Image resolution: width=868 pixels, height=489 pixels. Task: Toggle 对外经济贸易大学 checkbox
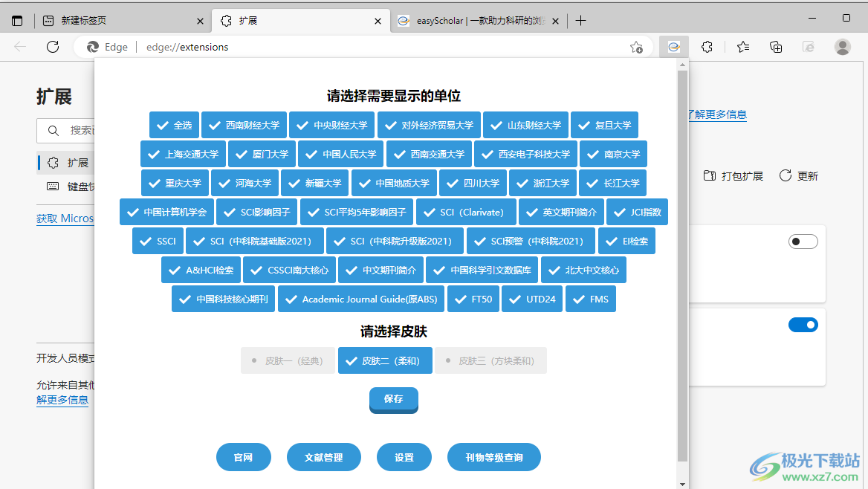429,125
